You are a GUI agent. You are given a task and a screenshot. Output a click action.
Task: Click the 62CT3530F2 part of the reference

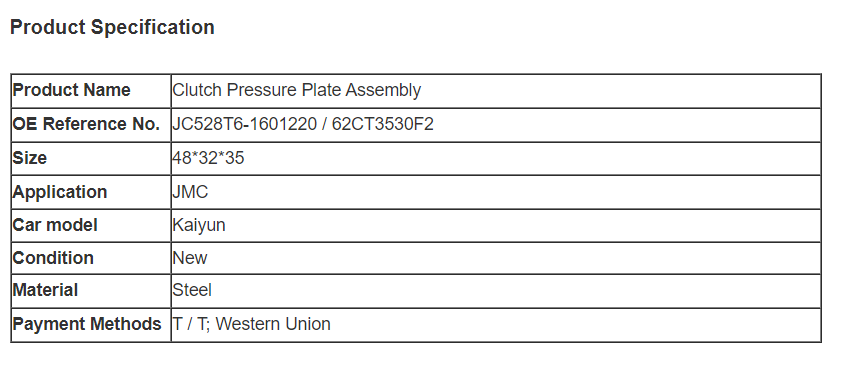[383, 124]
